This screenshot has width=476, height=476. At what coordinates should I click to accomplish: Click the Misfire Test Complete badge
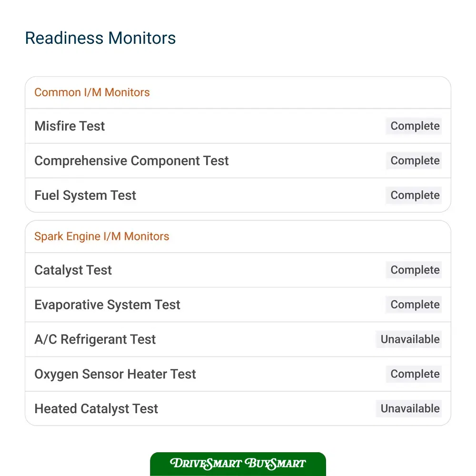tap(414, 126)
